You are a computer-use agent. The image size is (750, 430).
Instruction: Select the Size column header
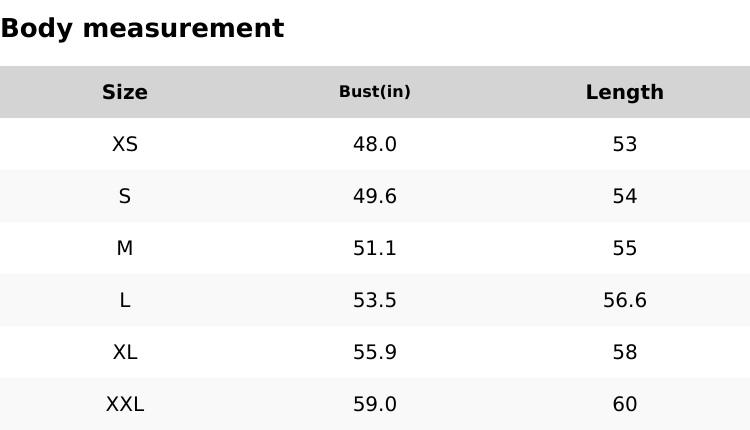click(x=125, y=92)
